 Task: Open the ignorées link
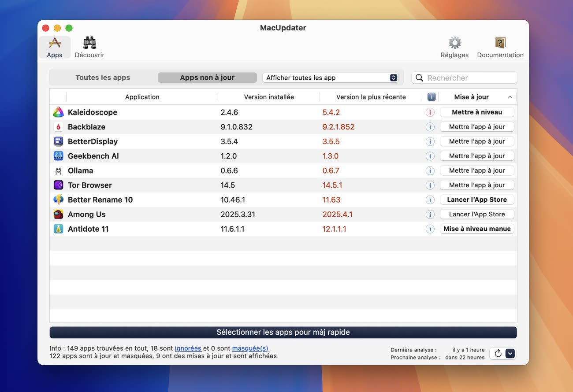point(188,348)
